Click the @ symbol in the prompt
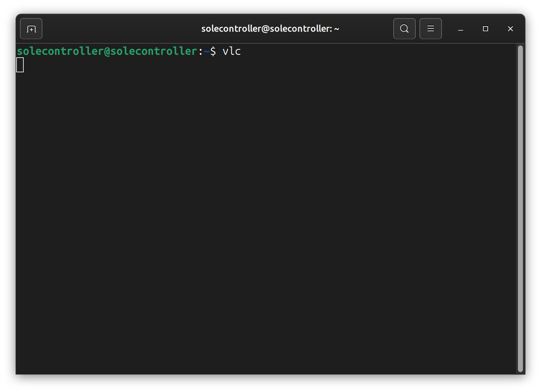541x392 pixels. pyautogui.click(x=107, y=51)
